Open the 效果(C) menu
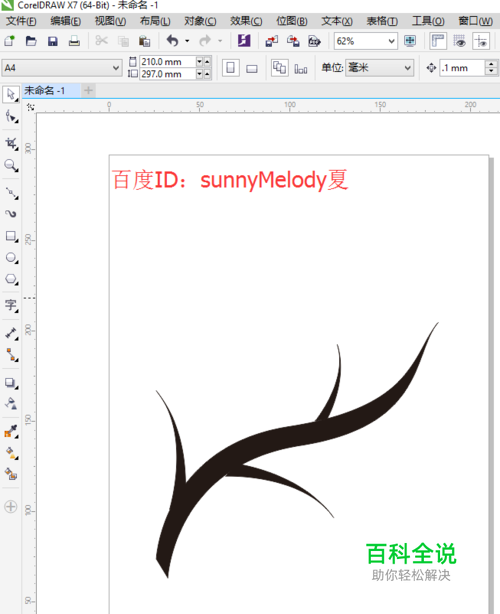 tap(246, 21)
